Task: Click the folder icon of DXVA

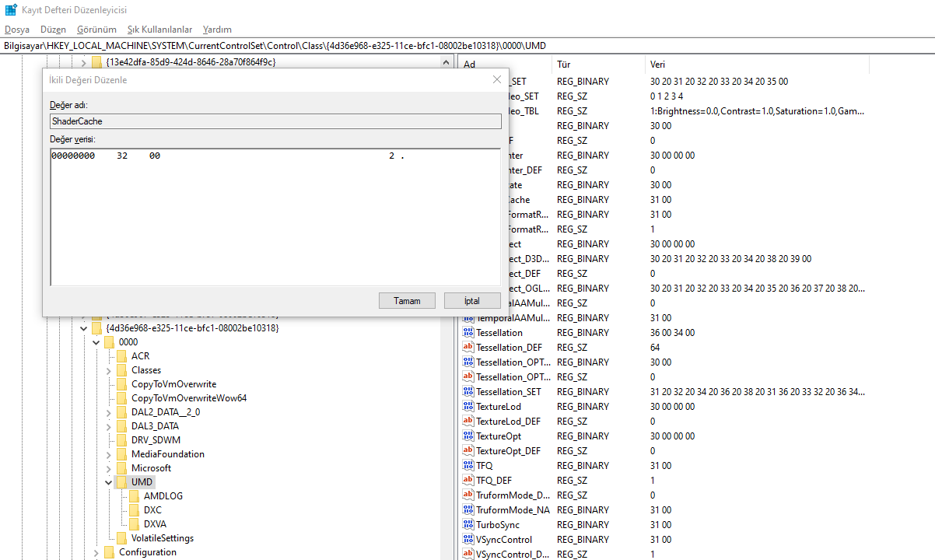Action: point(134,524)
